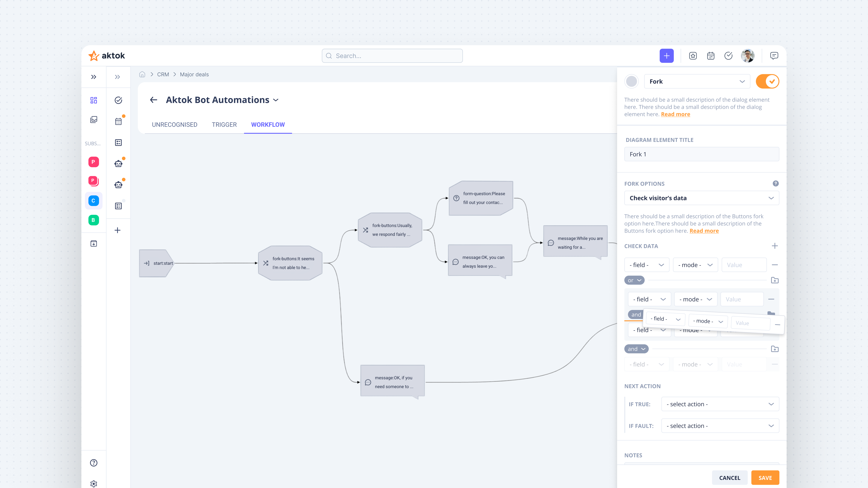Expand the Aktok Bot Automations title dropdown
The width and height of the screenshot is (868, 488).
(276, 100)
